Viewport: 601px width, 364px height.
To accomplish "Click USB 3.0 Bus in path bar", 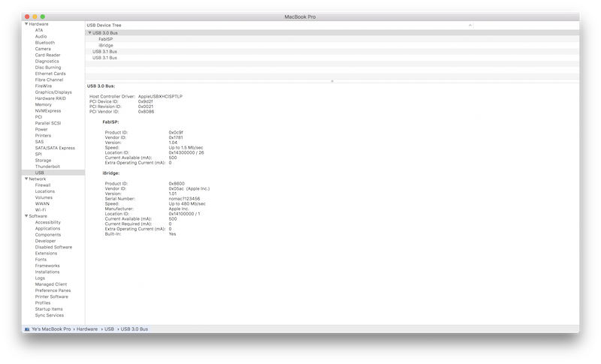I will point(134,329).
